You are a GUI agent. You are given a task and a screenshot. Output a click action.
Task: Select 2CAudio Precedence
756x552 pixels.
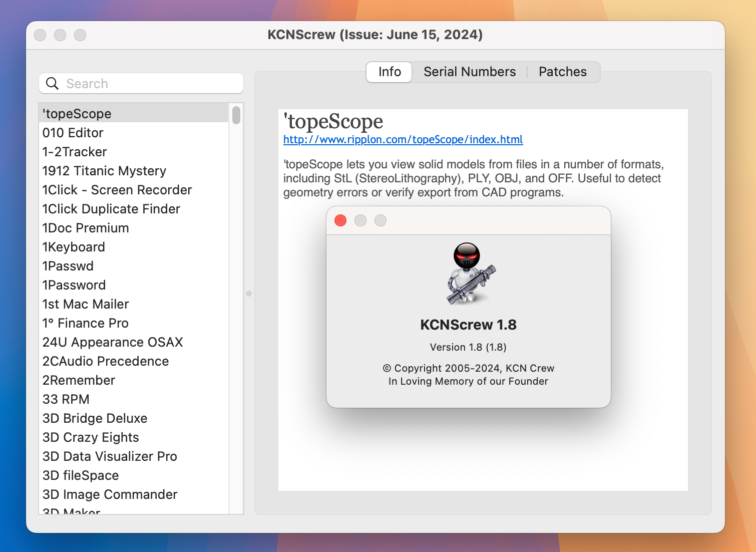134,361
